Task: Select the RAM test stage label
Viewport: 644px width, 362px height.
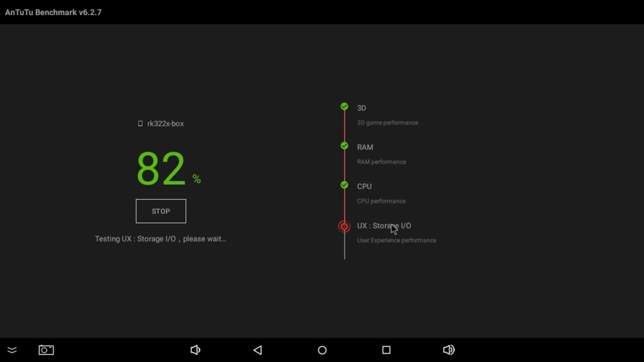Action: (365, 147)
